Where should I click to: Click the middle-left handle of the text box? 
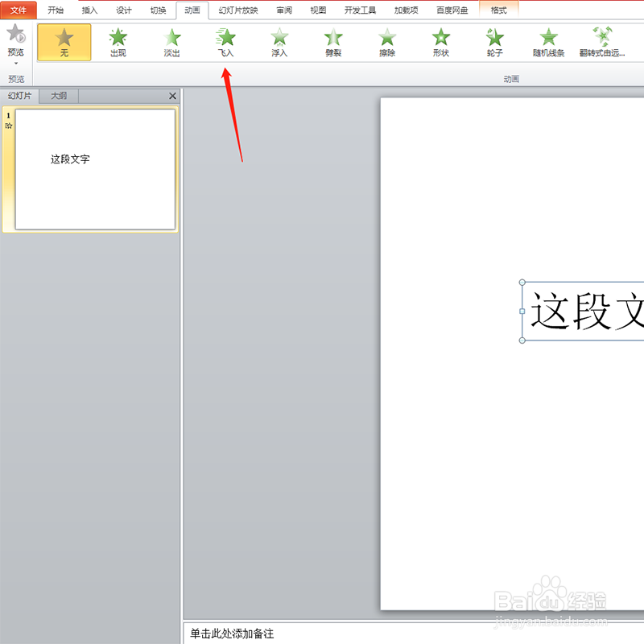click(522, 312)
